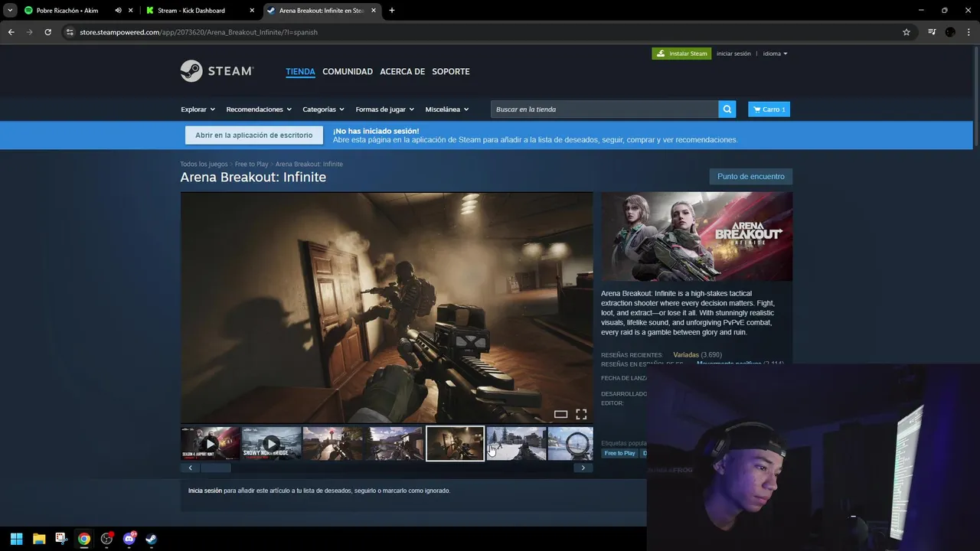
Task: Play the Snowy Northridge trailer thumbnail
Action: click(x=272, y=444)
